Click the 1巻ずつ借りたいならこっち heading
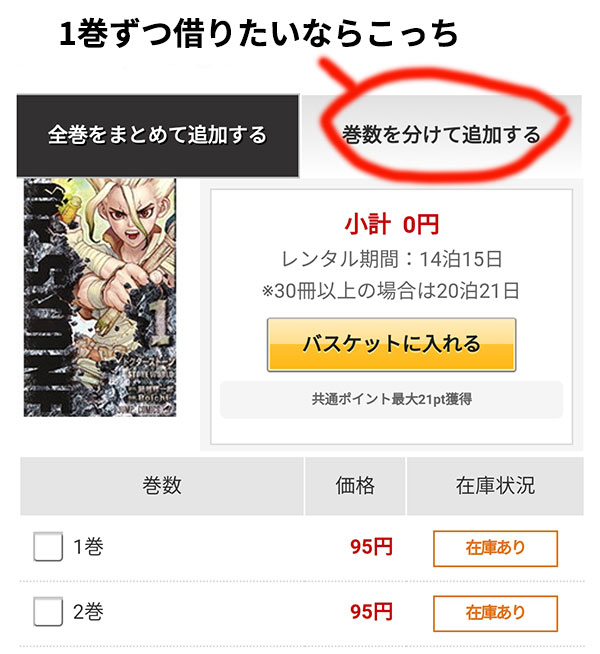The image size is (600, 654). pyautogui.click(x=259, y=34)
